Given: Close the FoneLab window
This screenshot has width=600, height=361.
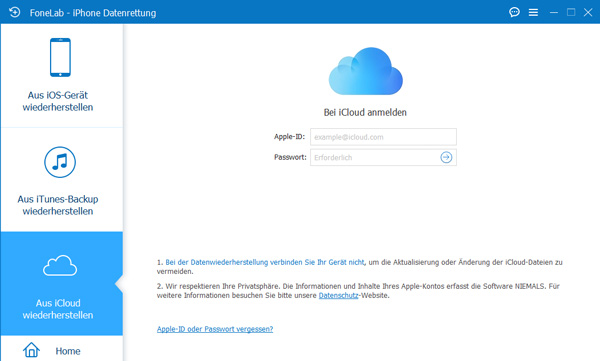Looking at the screenshot, I should tap(588, 12).
